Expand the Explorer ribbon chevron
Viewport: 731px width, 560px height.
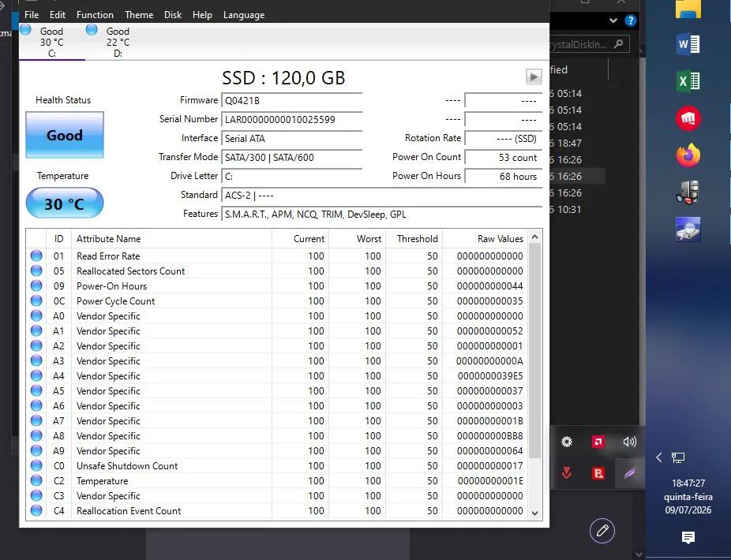pyautogui.click(x=613, y=21)
